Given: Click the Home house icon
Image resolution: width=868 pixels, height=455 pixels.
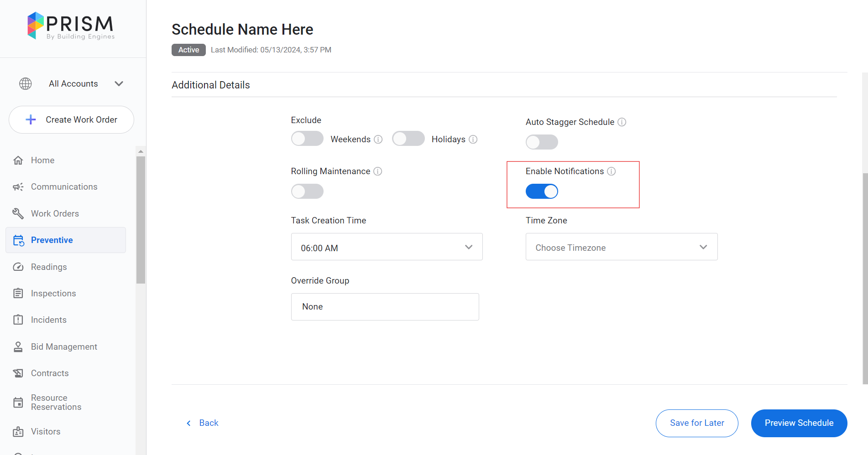Looking at the screenshot, I should (18, 160).
